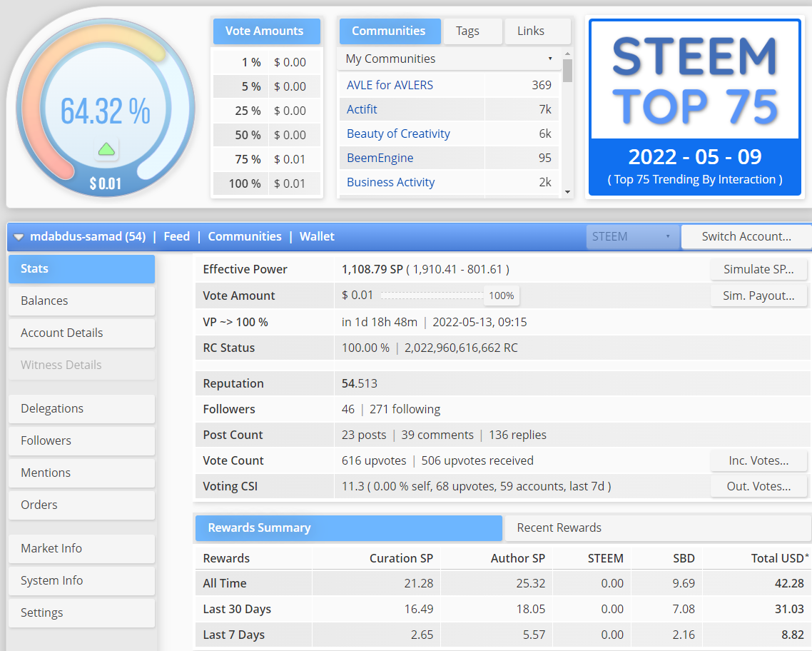Click the Switch Account button

pos(746,237)
